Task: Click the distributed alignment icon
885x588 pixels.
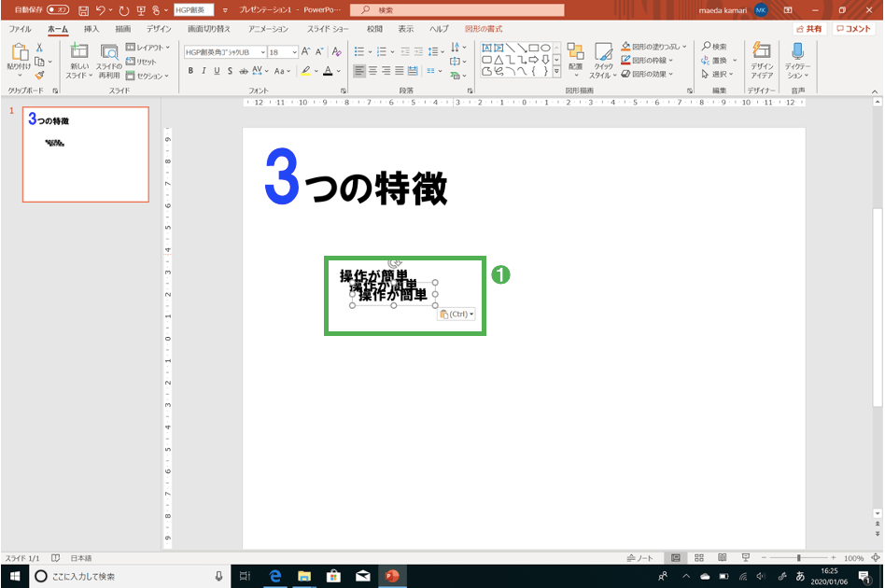Action: (x=414, y=71)
